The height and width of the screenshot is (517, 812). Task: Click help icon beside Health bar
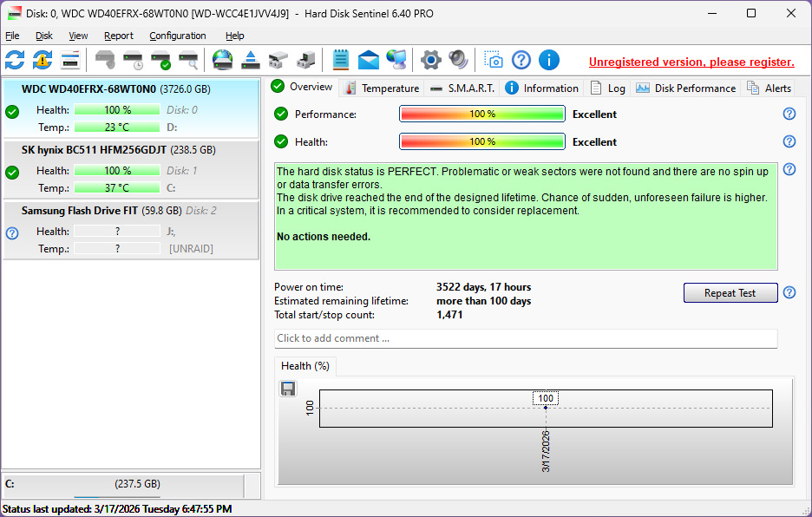(x=789, y=141)
